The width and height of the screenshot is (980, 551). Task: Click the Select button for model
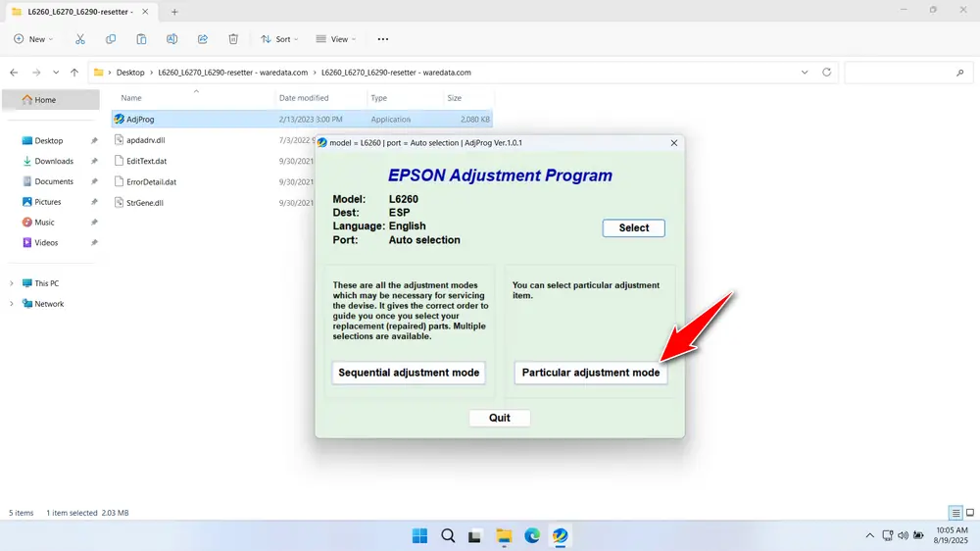(633, 227)
